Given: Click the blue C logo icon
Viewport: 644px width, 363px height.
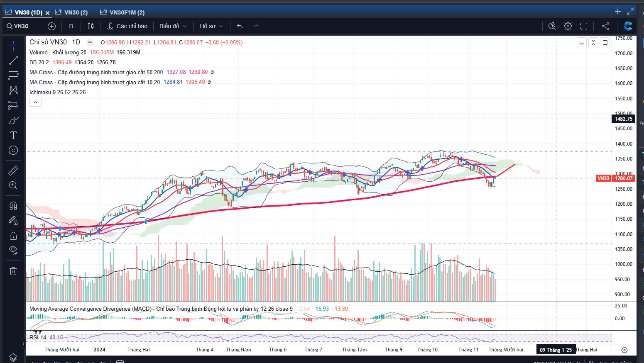Looking at the screenshot, I should click(628, 26).
